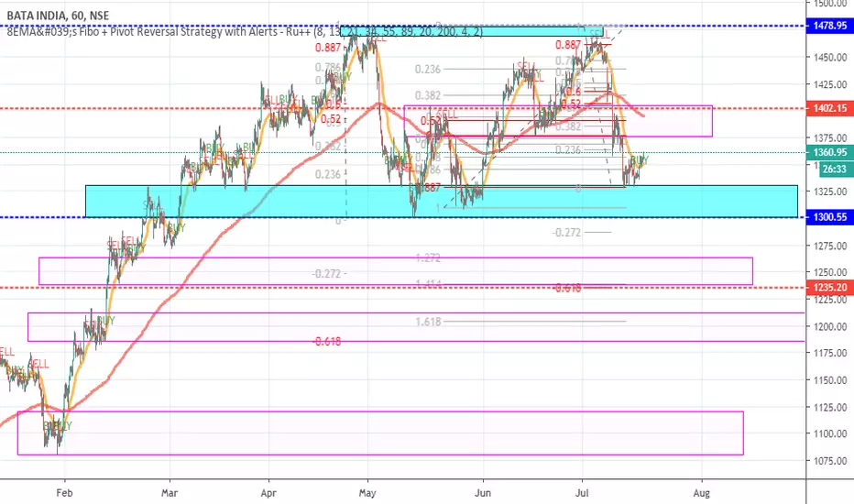Click the 1150.00 price axis tick
Screen dimensions: 854x504
pos(830,380)
